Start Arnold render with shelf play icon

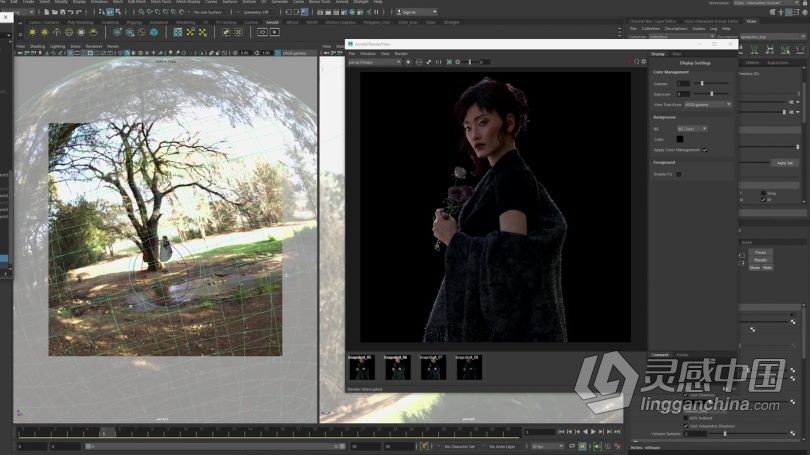pos(275,32)
